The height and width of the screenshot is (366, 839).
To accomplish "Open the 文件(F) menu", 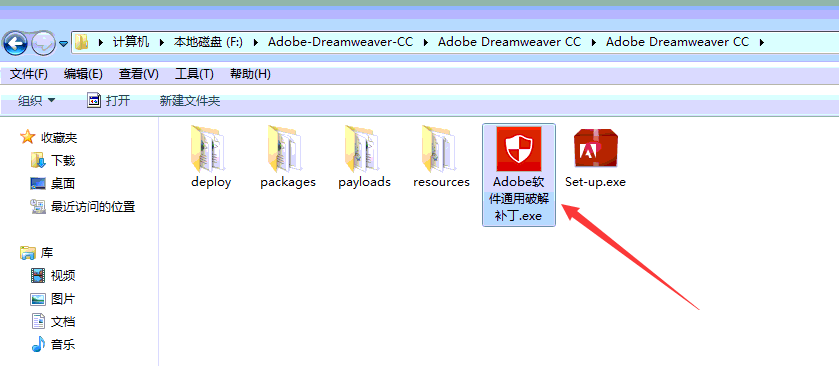I will [29, 74].
